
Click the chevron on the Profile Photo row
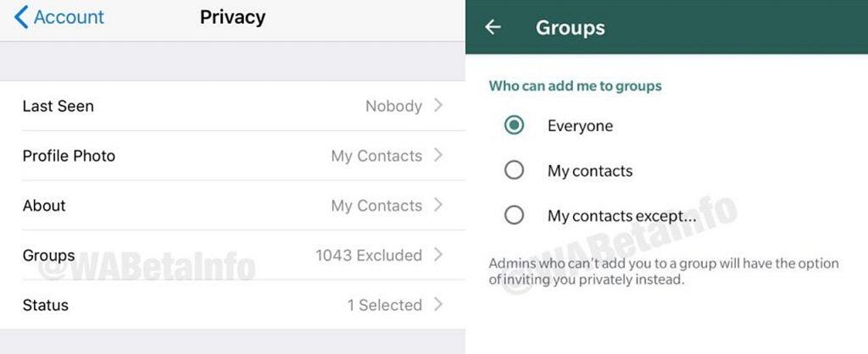pyautogui.click(x=438, y=155)
